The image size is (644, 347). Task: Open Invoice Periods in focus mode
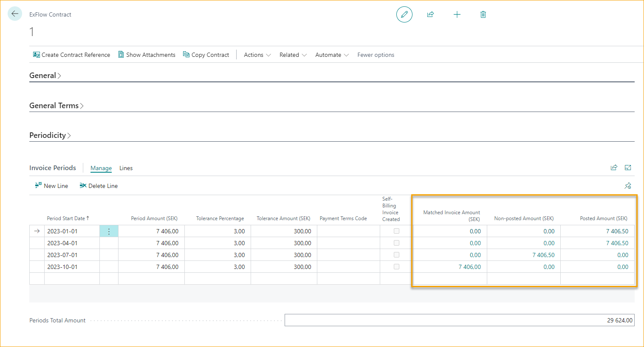628,168
